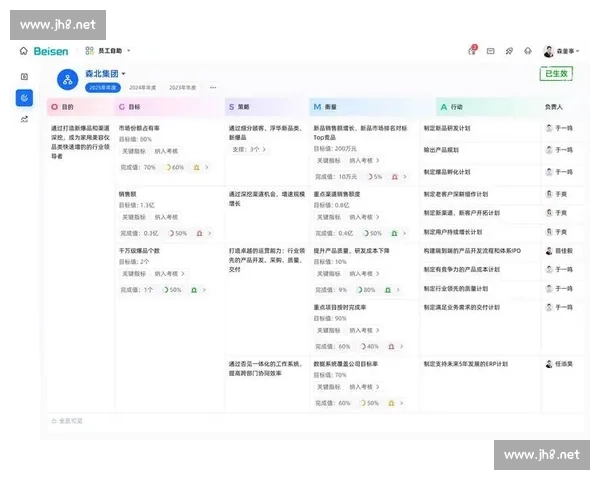Open the action 制定新品研发计划

[x=447, y=128]
